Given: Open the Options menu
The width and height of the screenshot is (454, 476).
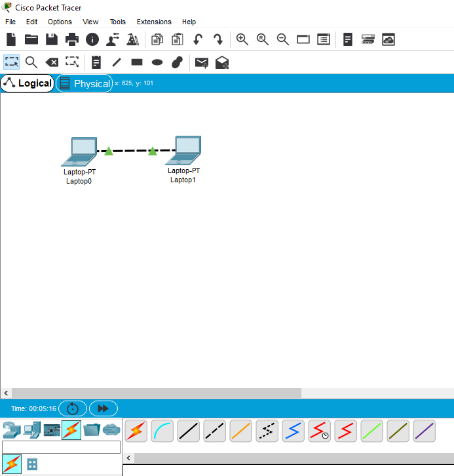Looking at the screenshot, I should click(60, 22).
